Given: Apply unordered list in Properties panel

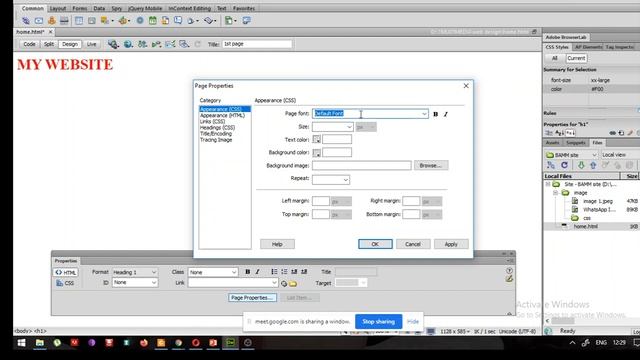Looking at the screenshot, I should [x=274, y=272].
